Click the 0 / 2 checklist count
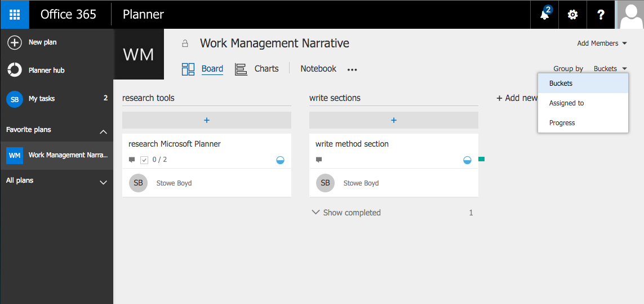644x304 pixels. point(159,159)
